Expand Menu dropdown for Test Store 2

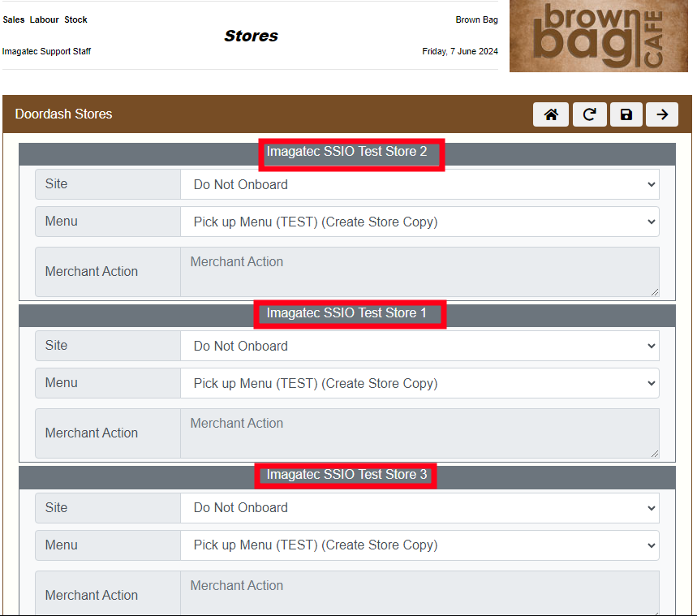click(x=419, y=222)
